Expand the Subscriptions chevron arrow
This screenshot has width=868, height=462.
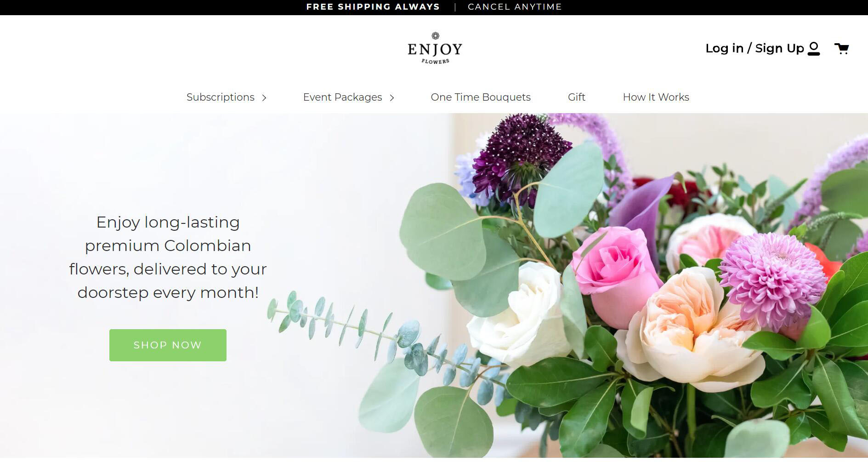coord(264,97)
